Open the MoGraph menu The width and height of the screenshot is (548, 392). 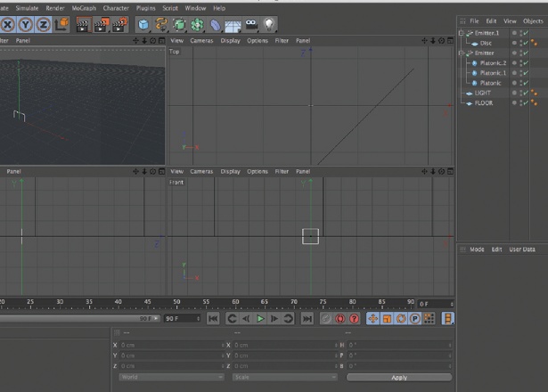tap(84, 8)
